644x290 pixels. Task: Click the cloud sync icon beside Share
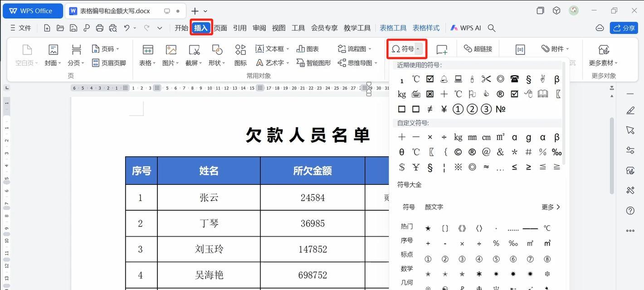click(600, 28)
